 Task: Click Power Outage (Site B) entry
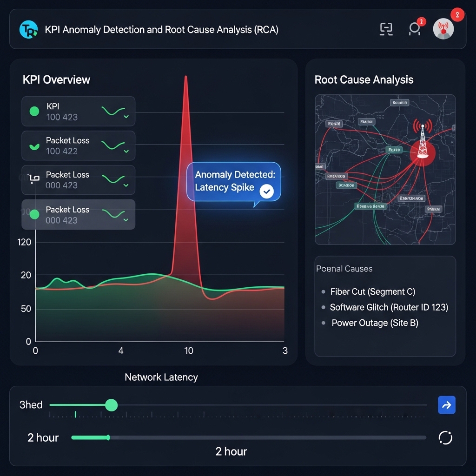pos(375,323)
